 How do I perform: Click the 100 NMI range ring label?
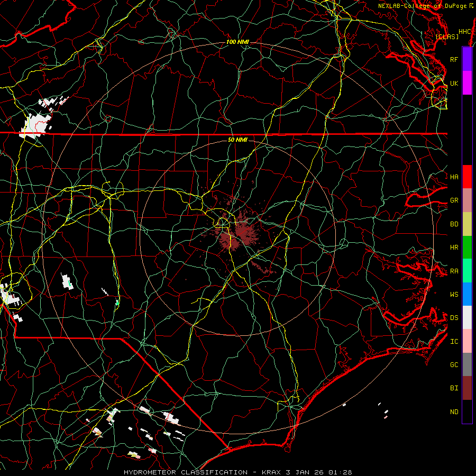point(237,42)
